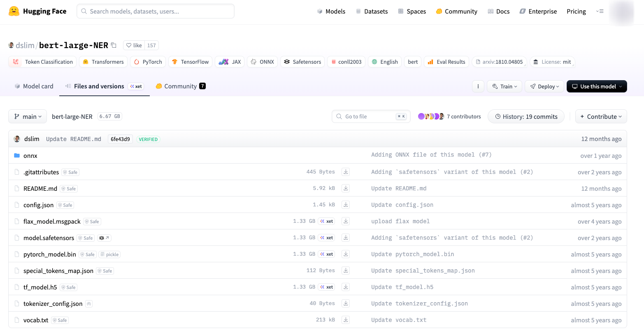Viewport: 644px width, 333px height.
Task: Expand the Deploy dropdown
Action: [544, 86]
